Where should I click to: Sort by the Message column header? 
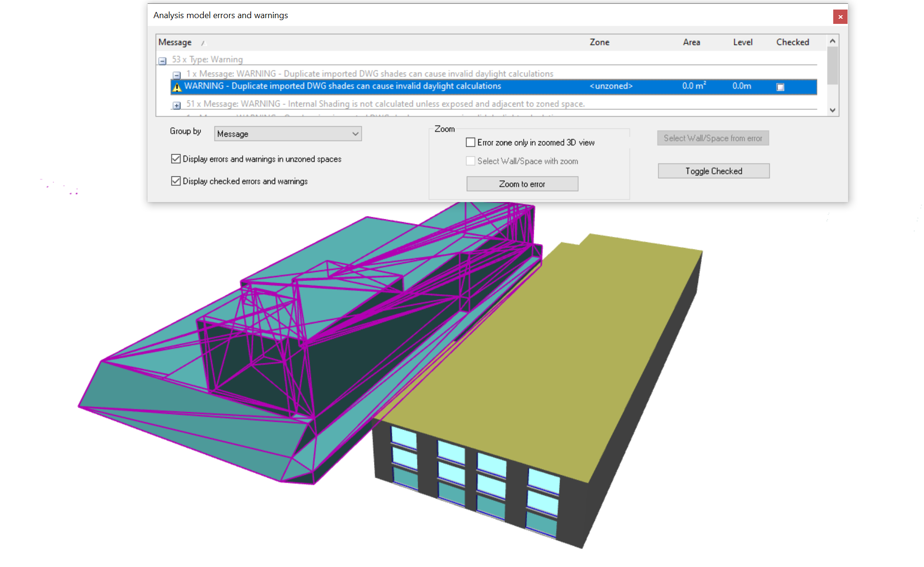coord(175,42)
